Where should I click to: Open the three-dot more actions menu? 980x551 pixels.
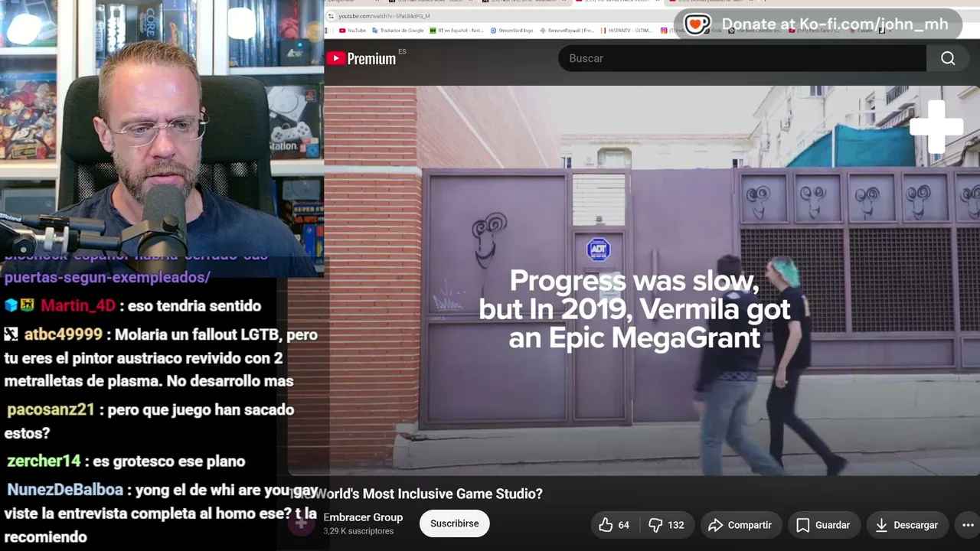click(967, 525)
